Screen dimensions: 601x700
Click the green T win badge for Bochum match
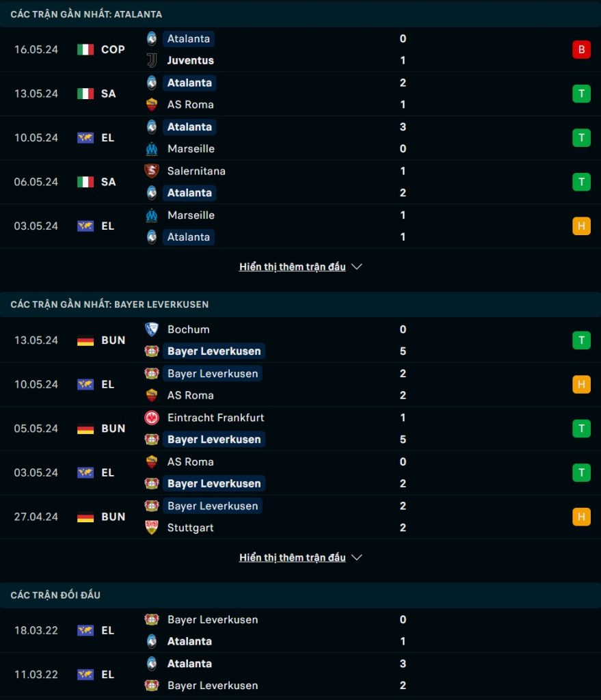click(x=581, y=340)
